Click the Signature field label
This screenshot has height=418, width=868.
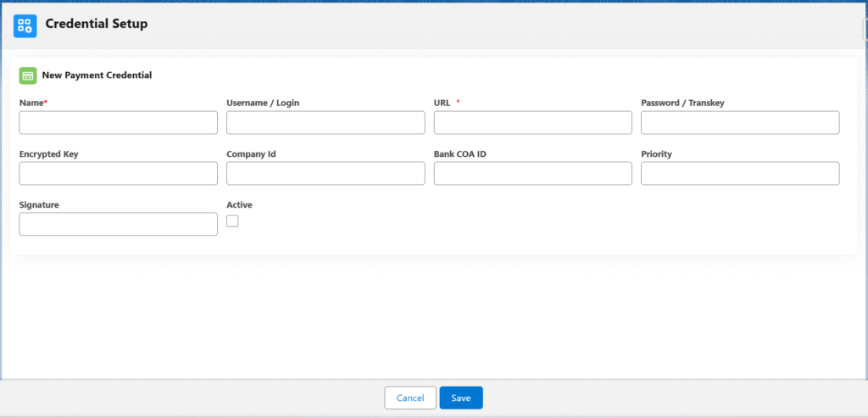(39, 204)
